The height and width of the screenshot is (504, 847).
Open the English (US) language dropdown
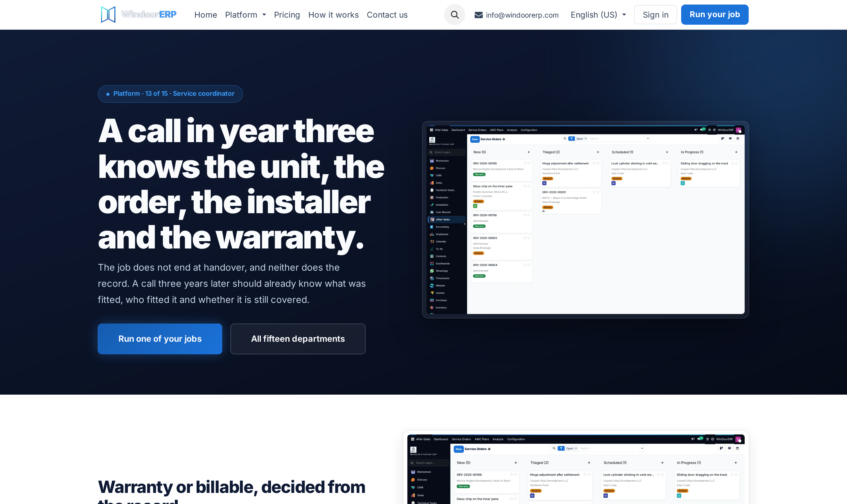click(598, 15)
